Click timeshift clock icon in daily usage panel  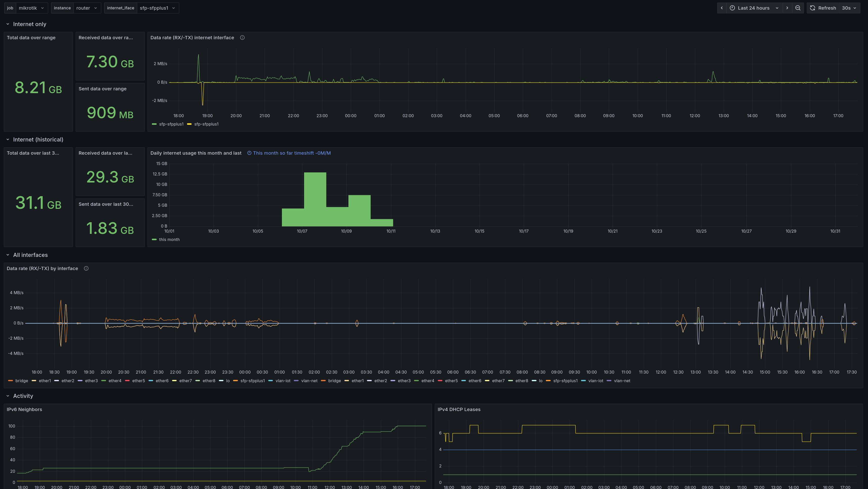(x=249, y=153)
